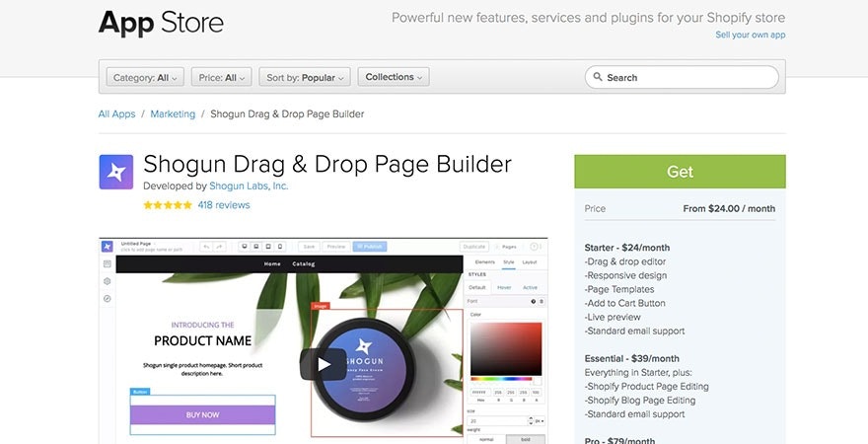Click the five-star rating icons
The width and height of the screenshot is (868, 444).
point(168,205)
